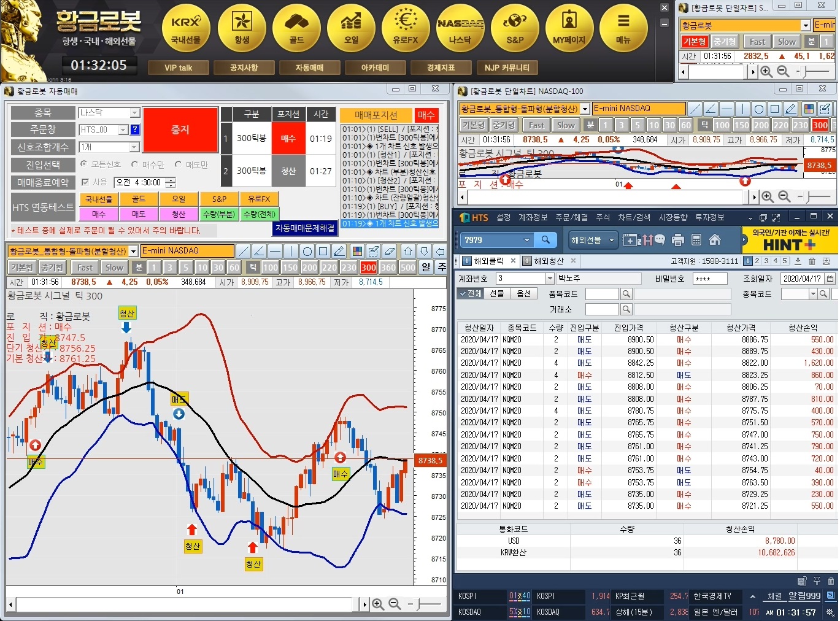The image size is (840, 621).
Task: Select the 매수만 radio option
Action: (x=135, y=164)
